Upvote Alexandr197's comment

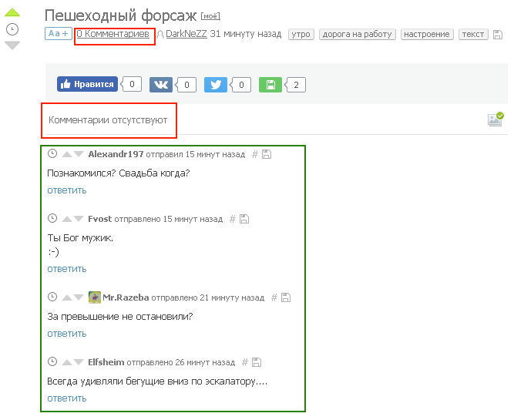coord(66,154)
